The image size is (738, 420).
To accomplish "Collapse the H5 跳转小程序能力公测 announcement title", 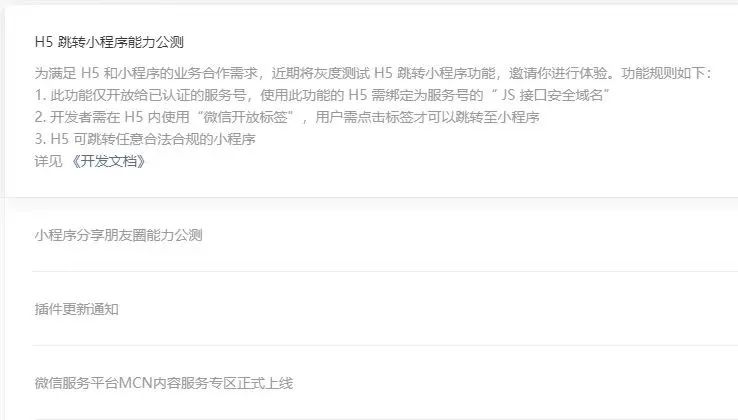I will [x=109, y=42].
